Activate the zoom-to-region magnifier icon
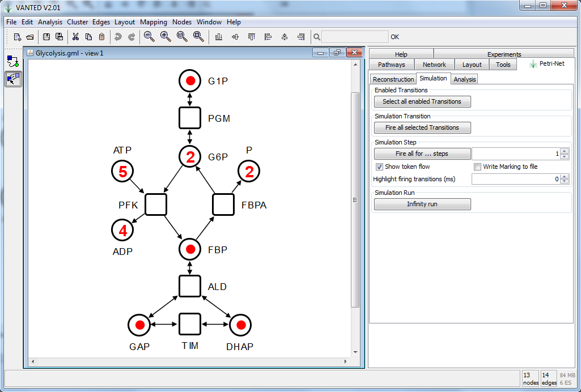Screen dimensions: 581x392 pos(198,37)
